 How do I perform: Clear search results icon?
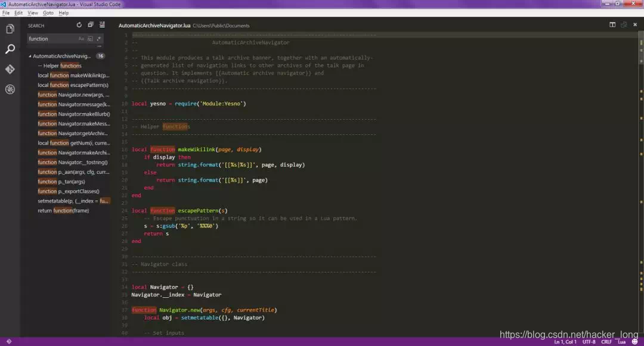click(102, 25)
